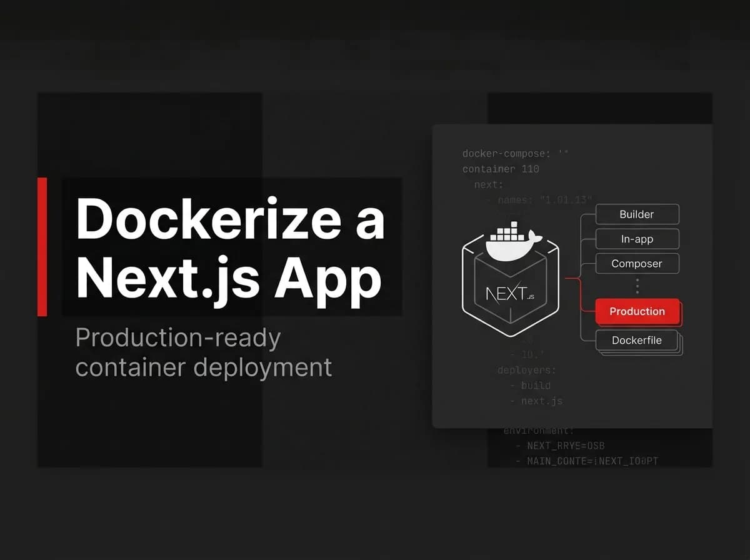Click the "- build" code line
This screenshot has width=750, height=560.
530,386
